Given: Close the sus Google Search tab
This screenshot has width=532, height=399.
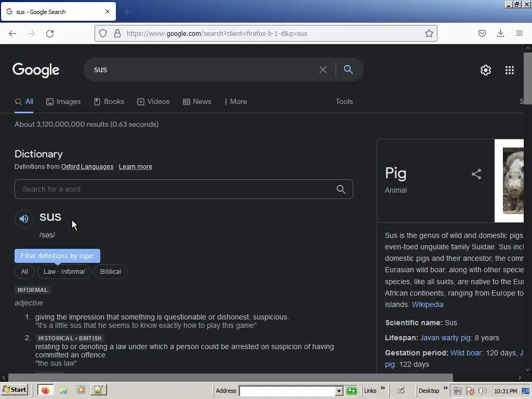Looking at the screenshot, I should coord(108,11).
